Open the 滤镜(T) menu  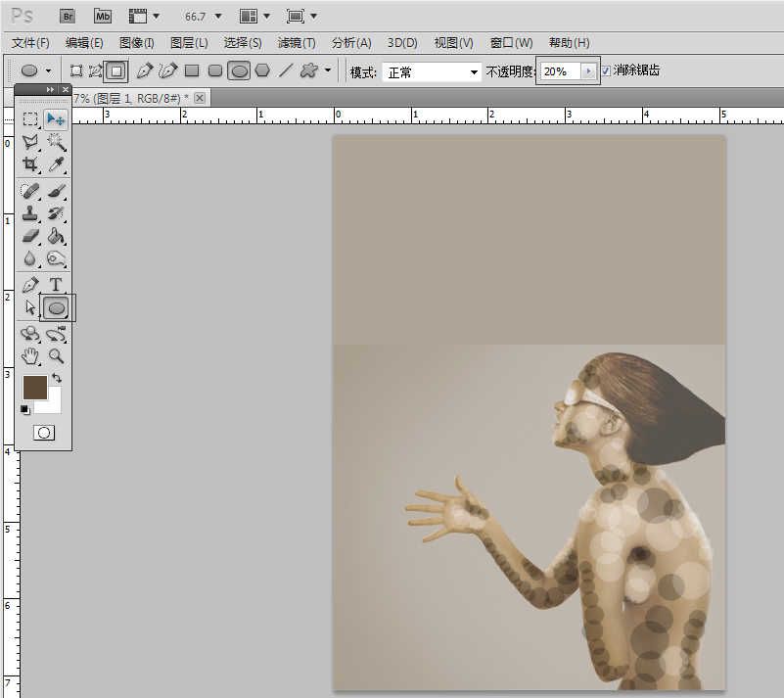click(x=297, y=43)
